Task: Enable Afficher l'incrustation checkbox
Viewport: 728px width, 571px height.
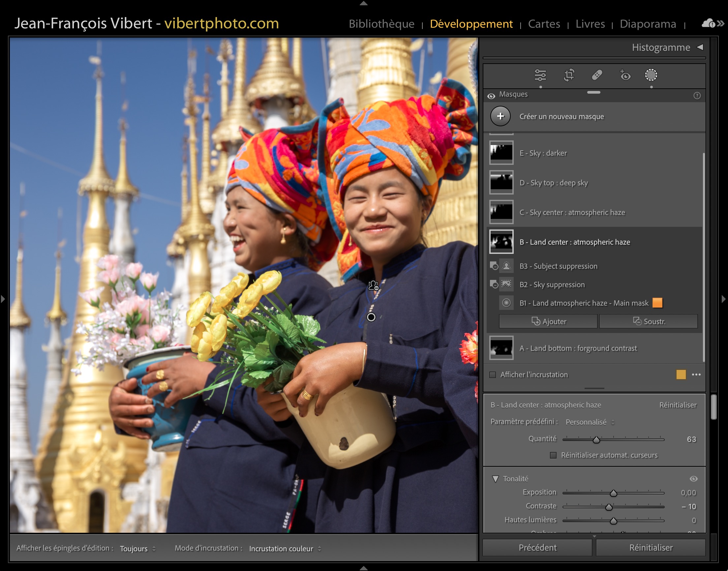Action: pos(493,375)
